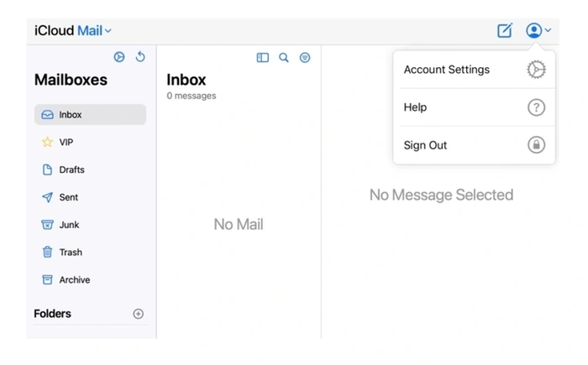Viewport: 588px width, 365px height.
Task: Go to the Archive mailbox
Action: [90, 280]
